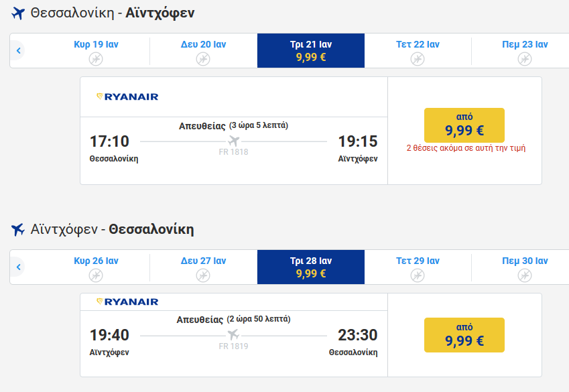Select the Τρι 21 Ιαν date tab
Image resolution: width=569 pixels, height=392 pixels.
click(x=311, y=50)
